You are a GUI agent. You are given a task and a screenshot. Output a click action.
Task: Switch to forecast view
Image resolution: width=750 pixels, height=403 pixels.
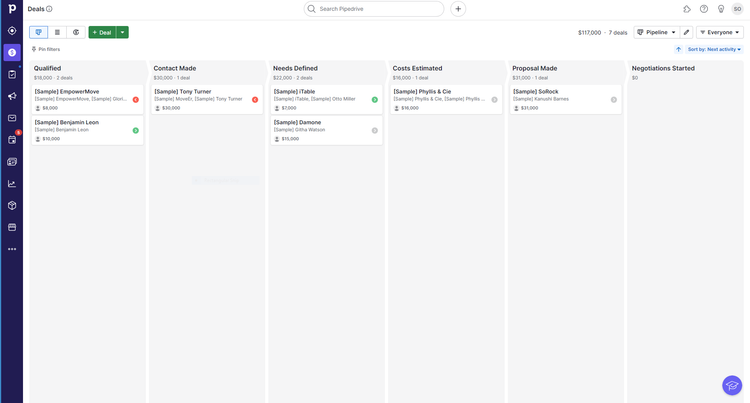[x=76, y=32]
